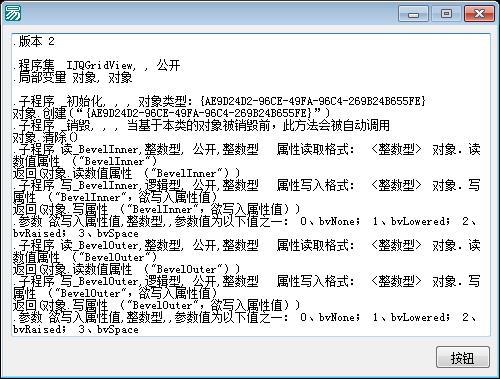The height and width of the screenshot is (379, 500).
Task: Click the .局部变量 对象 line
Action: pyautogui.click(x=72, y=77)
